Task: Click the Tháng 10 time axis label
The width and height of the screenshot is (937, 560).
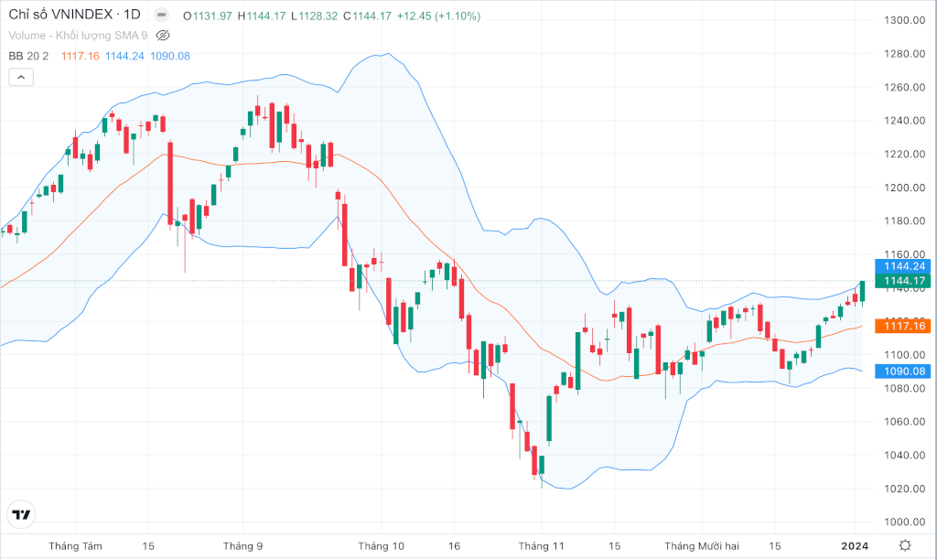Action: tap(382, 546)
